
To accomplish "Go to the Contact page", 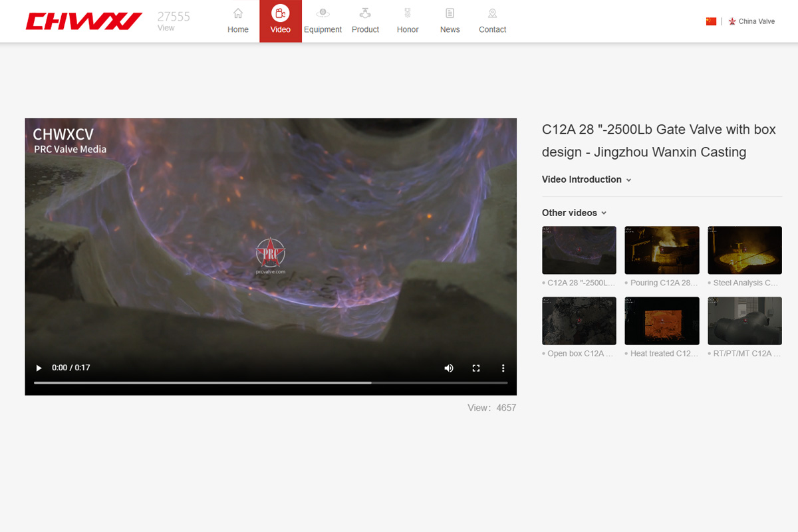I will coord(493,21).
